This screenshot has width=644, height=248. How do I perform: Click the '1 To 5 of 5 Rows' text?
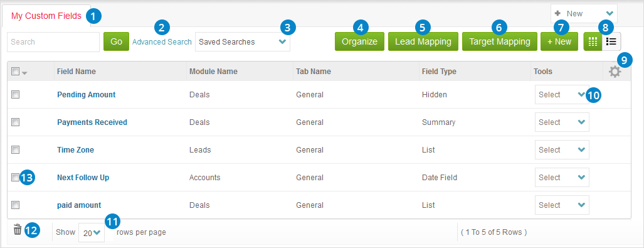[494, 232]
